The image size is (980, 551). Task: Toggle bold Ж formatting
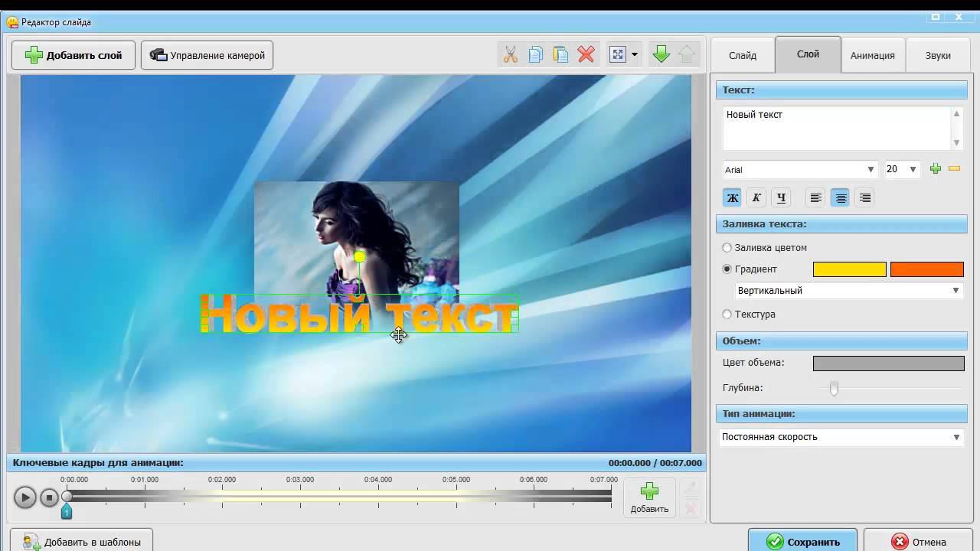coord(733,197)
